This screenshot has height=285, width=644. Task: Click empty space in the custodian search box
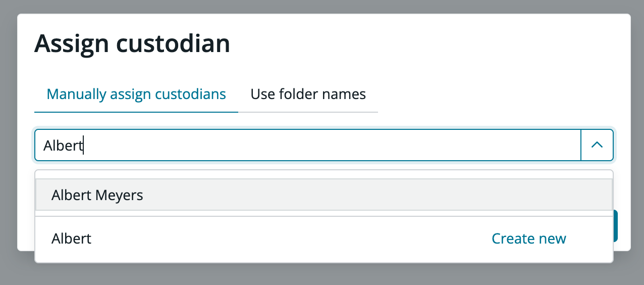353,146
